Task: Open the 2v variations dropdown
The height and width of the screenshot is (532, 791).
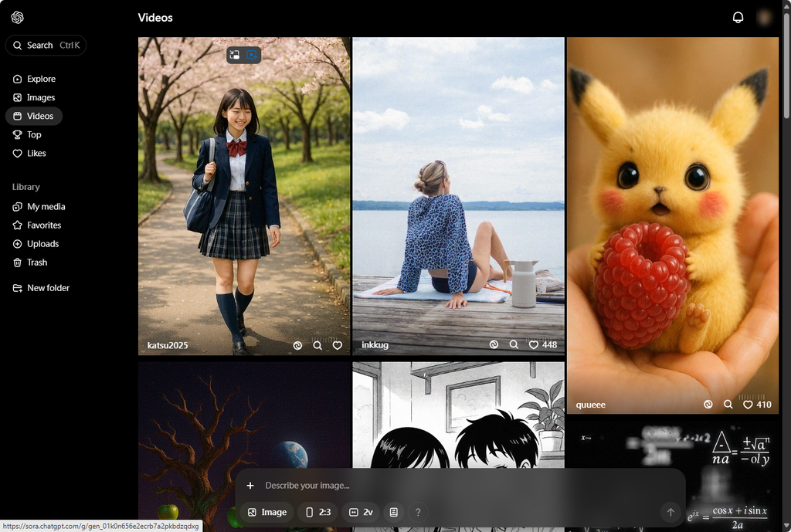Action: 361,513
